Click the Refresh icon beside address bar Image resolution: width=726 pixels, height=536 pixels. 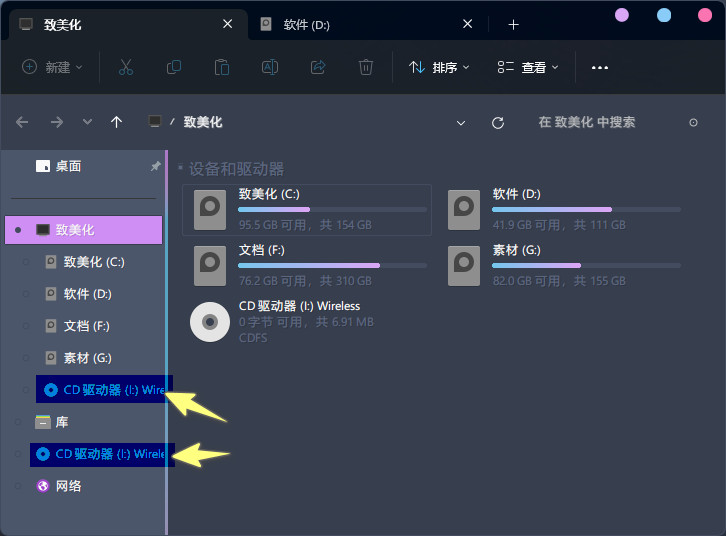point(498,122)
